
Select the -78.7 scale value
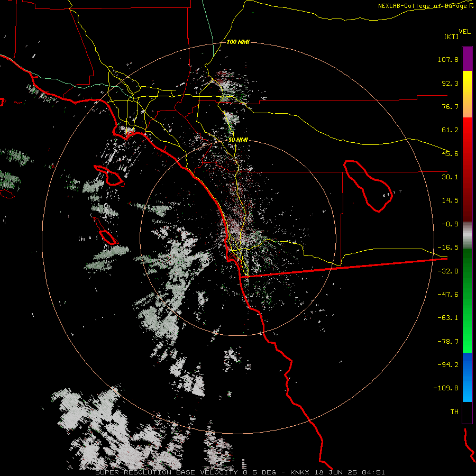[x=448, y=342]
